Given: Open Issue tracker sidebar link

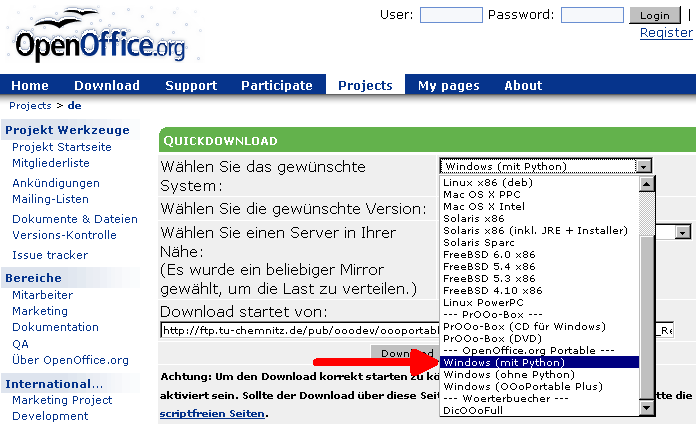Looking at the screenshot, I should [50, 255].
